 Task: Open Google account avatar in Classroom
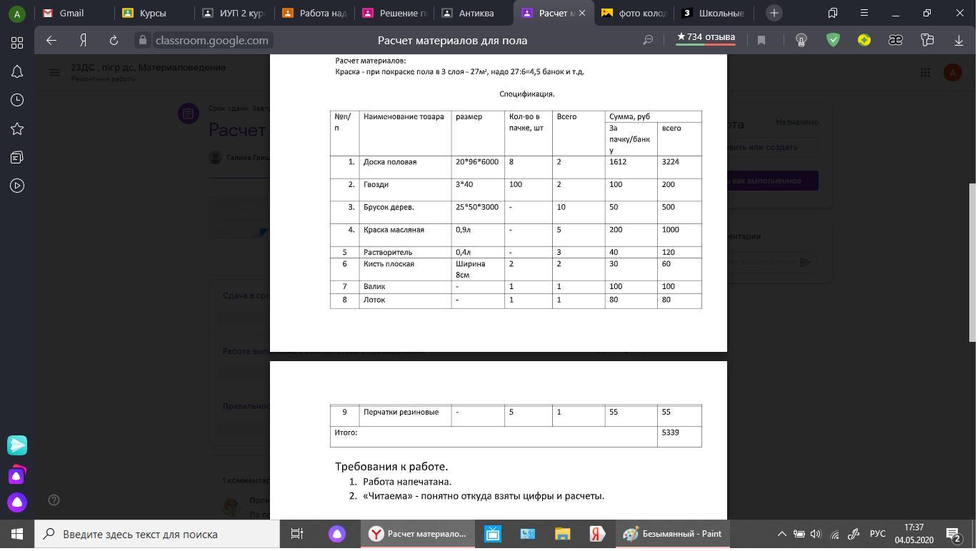[x=952, y=72]
